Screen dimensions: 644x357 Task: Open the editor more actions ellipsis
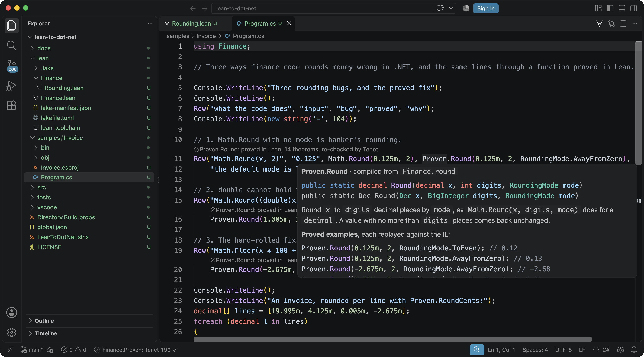[635, 24]
